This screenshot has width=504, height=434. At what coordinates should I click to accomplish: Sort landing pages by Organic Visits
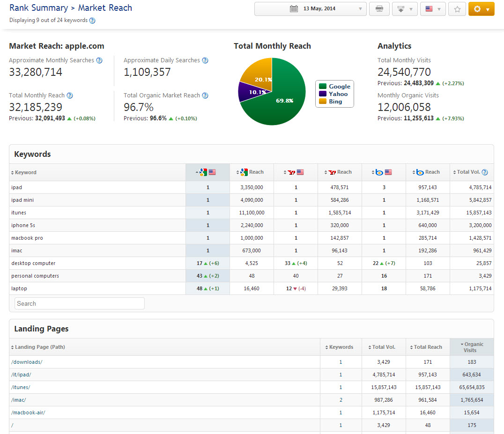click(x=472, y=347)
